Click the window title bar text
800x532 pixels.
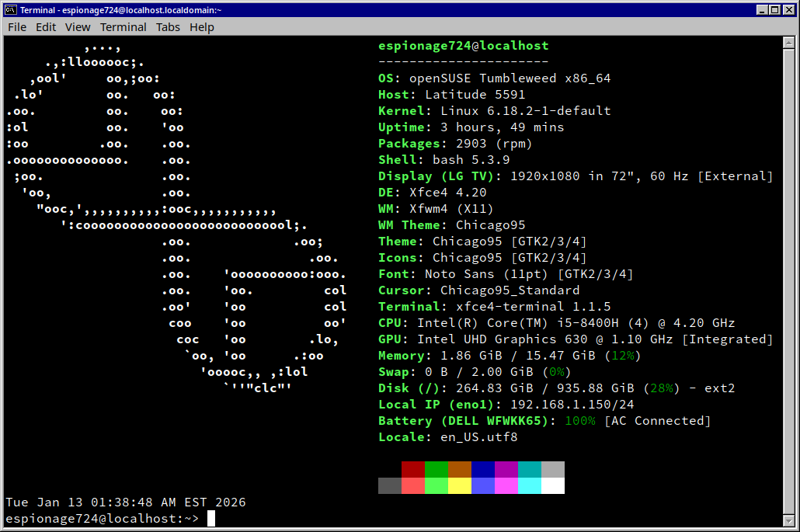(120, 10)
